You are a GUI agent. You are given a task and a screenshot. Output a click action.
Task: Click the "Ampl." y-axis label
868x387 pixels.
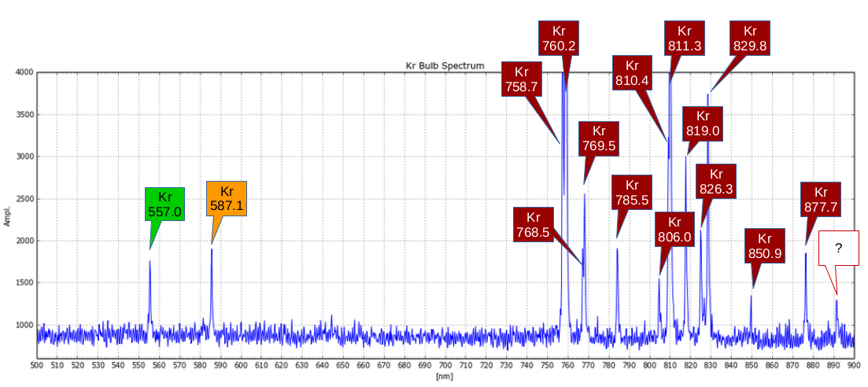7,216
